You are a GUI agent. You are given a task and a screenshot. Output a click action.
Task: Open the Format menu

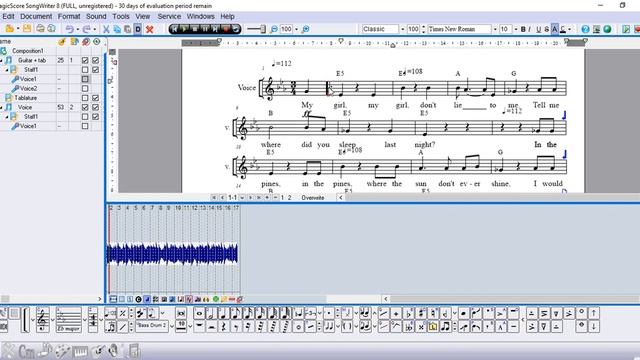click(69, 16)
